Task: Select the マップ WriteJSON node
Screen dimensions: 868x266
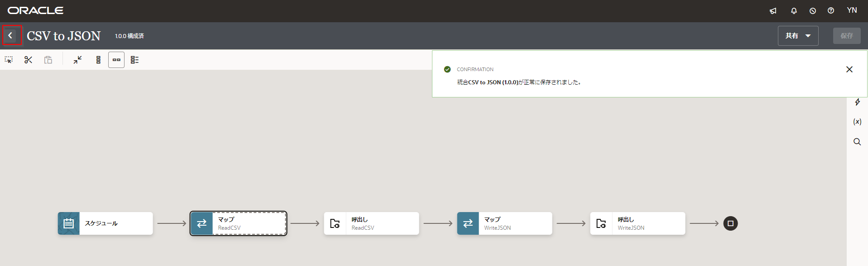Action: 504,223
